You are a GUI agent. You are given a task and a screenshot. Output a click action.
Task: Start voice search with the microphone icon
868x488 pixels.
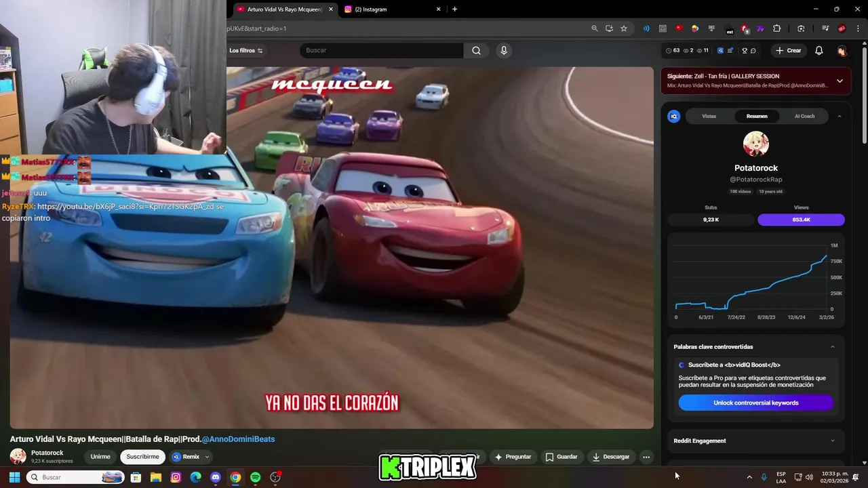pos(503,50)
